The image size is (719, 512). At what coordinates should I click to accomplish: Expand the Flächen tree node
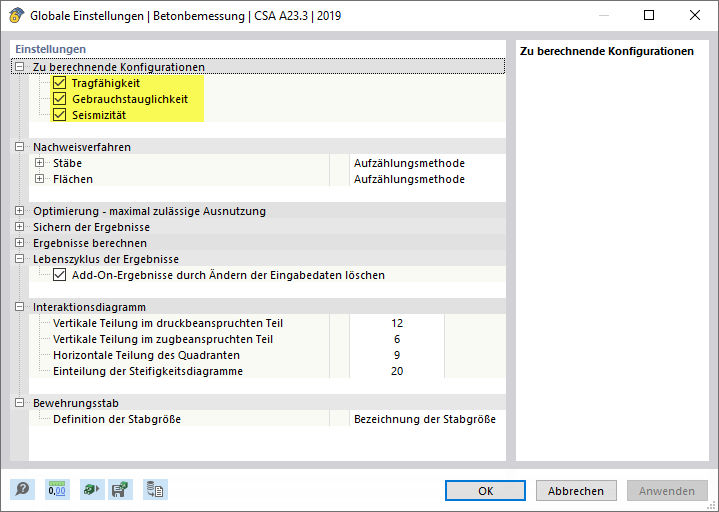(x=39, y=179)
